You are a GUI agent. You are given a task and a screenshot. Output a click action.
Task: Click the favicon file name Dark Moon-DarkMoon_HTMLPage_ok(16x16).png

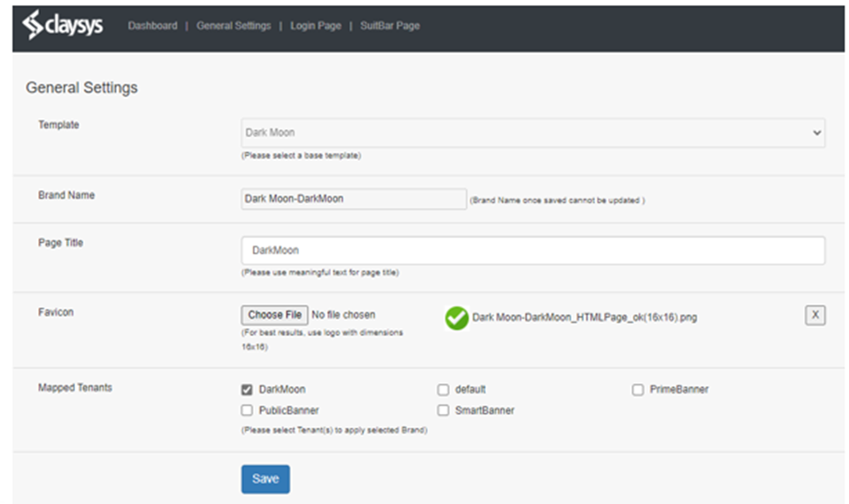tap(585, 317)
